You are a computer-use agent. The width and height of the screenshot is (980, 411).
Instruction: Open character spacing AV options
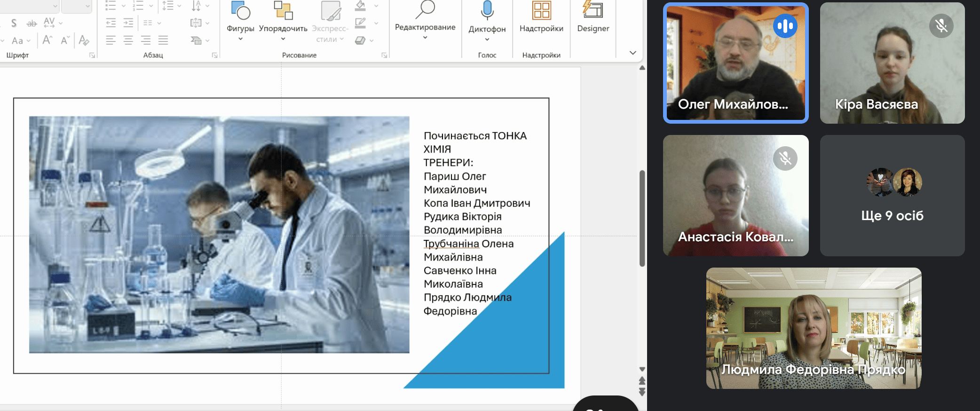(53, 23)
